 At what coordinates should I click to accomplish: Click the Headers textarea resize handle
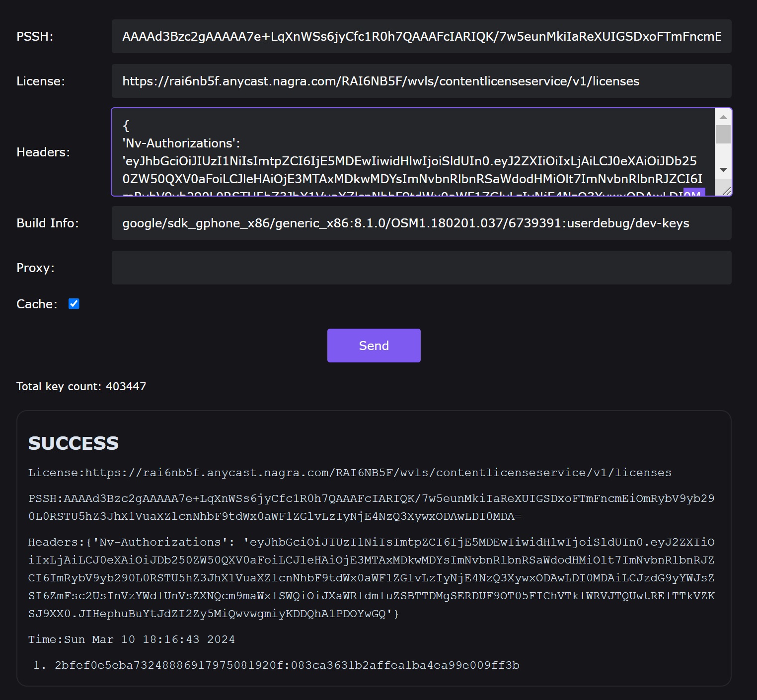click(727, 191)
